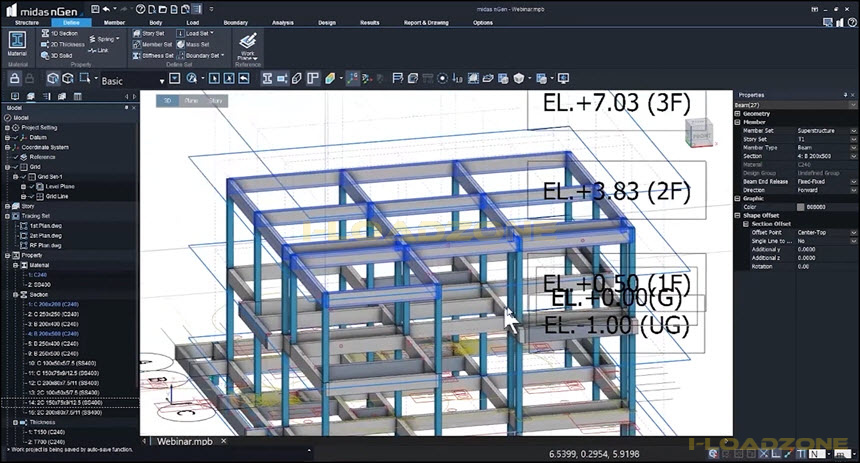860x463 pixels.
Task: Click the Additional y value field
Action: [x=826, y=250]
